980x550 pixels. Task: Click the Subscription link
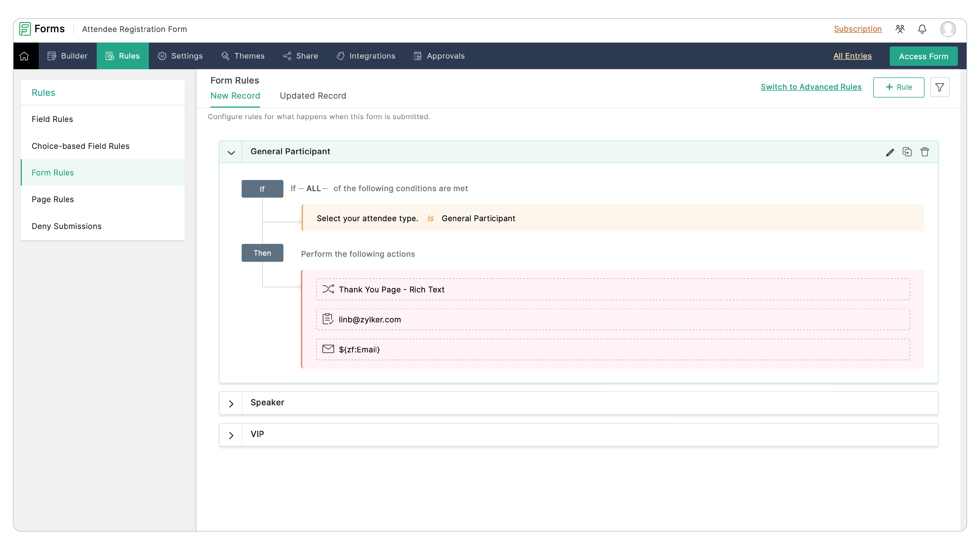tap(857, 29)
